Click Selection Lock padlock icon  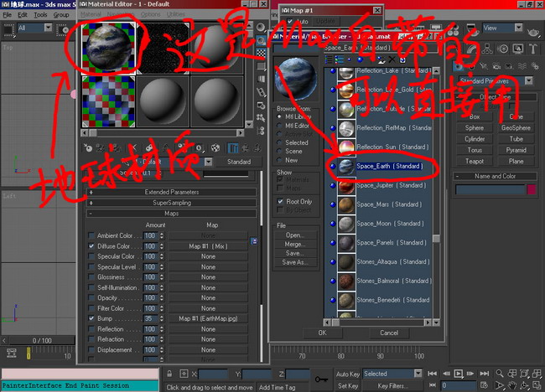169,374
